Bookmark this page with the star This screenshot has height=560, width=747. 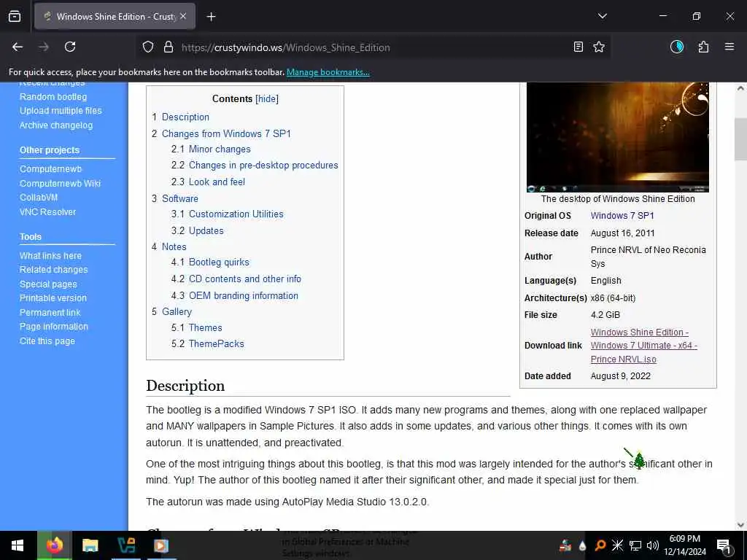599,47
